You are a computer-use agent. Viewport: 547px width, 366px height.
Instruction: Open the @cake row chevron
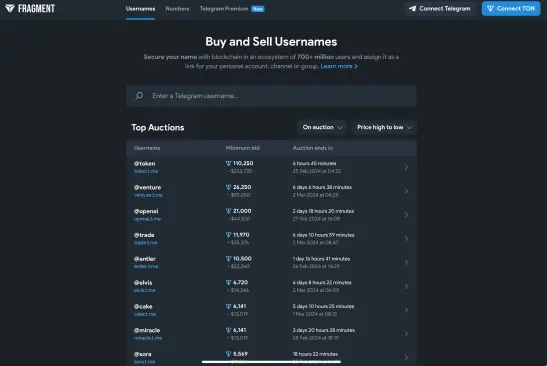(x=406, y=310)
